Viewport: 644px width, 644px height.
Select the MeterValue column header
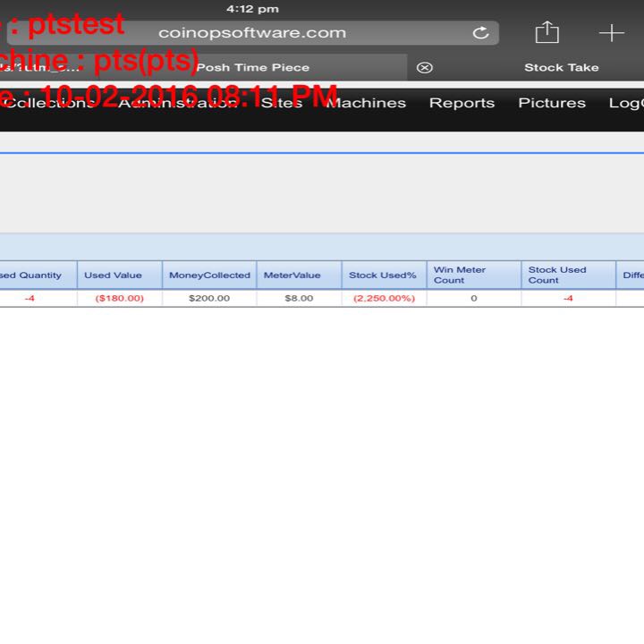click(x=292, y=275)
